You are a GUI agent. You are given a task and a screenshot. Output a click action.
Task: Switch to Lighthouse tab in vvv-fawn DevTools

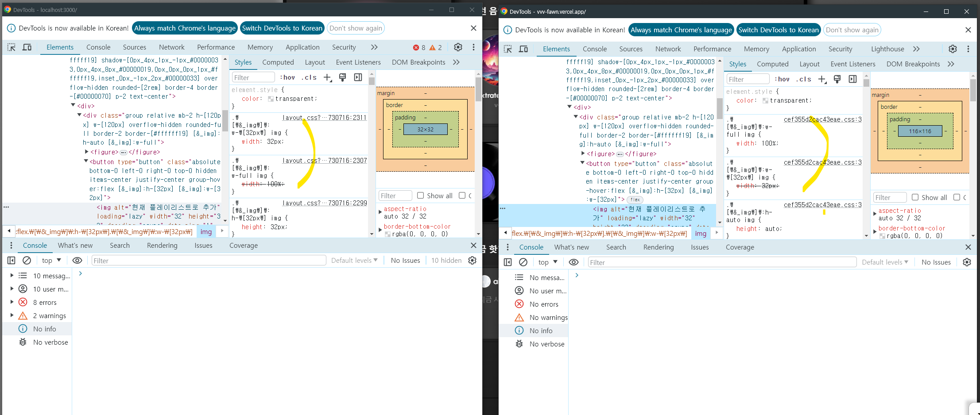[x=887, y=49]
